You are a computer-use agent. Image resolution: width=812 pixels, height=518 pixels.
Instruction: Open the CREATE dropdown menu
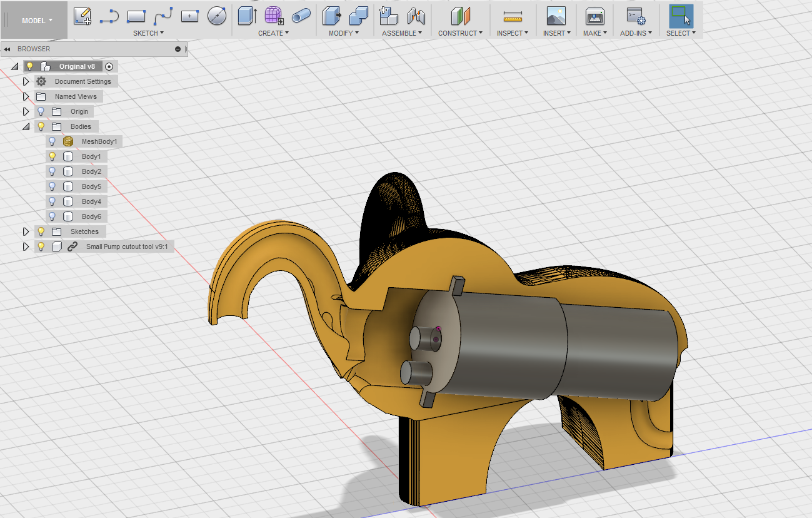pyautogui.click(x=274, y=33)
